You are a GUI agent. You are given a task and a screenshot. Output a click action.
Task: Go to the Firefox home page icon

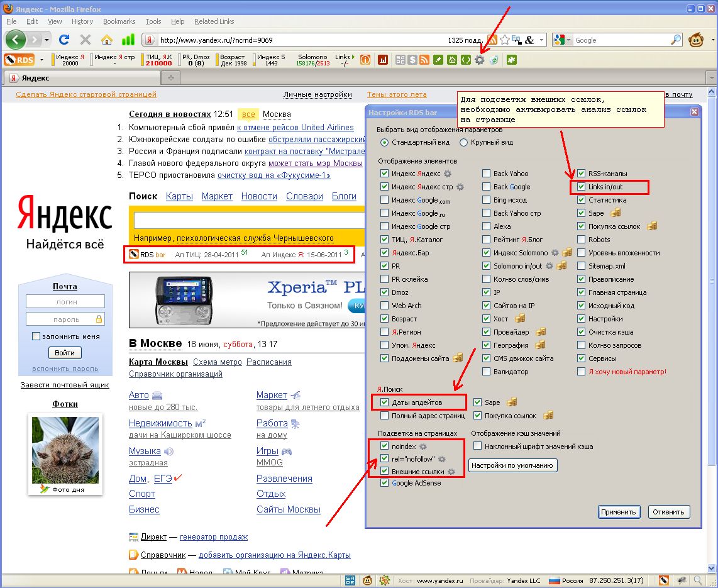tap(107, 40)
